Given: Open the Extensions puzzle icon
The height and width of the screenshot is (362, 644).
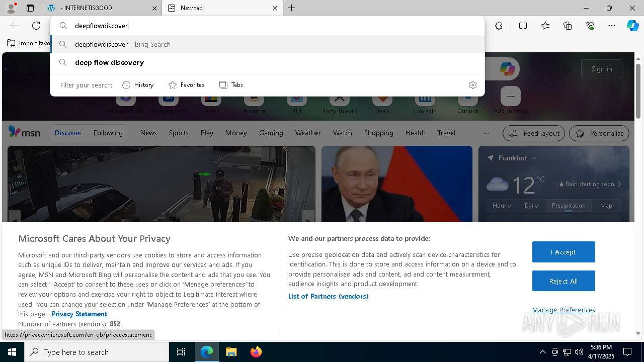Looking at the screenshot, I should coord(499,26).
